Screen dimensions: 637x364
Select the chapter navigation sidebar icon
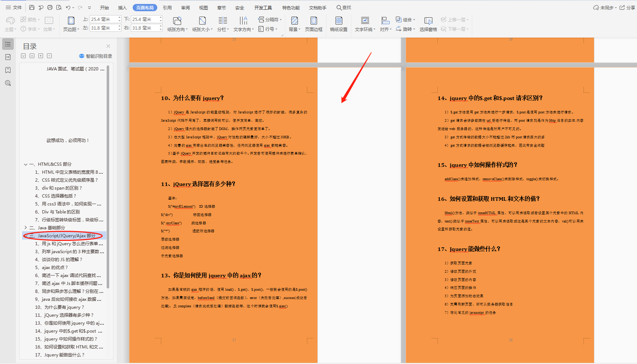[x=8, y=57]
